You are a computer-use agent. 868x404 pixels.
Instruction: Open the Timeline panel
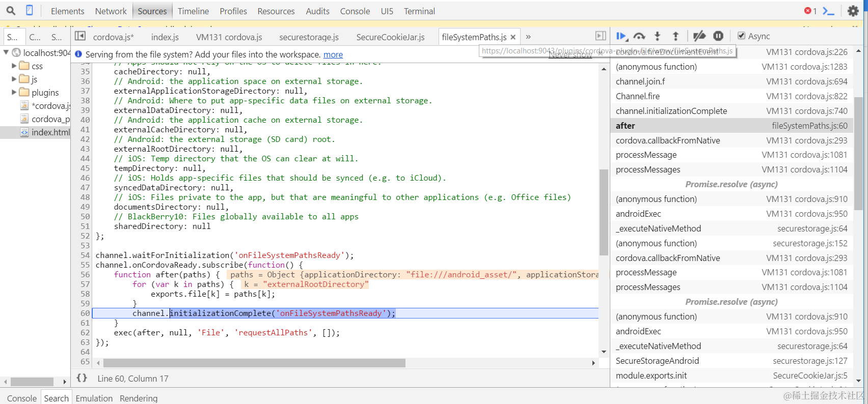click(193, 11)
